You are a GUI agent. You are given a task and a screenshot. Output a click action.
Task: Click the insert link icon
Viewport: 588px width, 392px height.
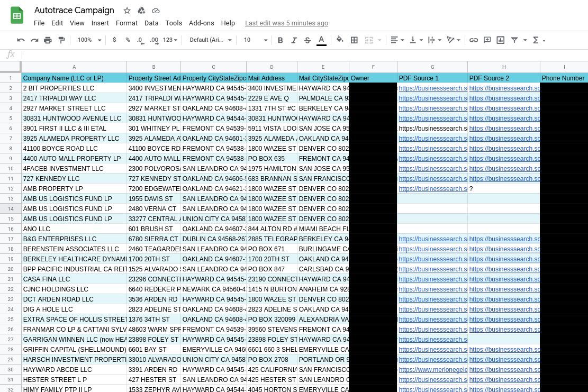(474, 40)
